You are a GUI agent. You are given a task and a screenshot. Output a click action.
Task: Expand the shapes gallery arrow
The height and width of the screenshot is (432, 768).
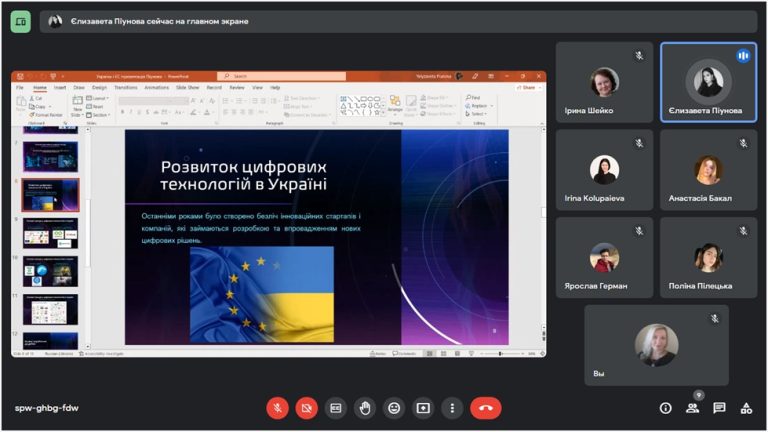tap(383, 113)
